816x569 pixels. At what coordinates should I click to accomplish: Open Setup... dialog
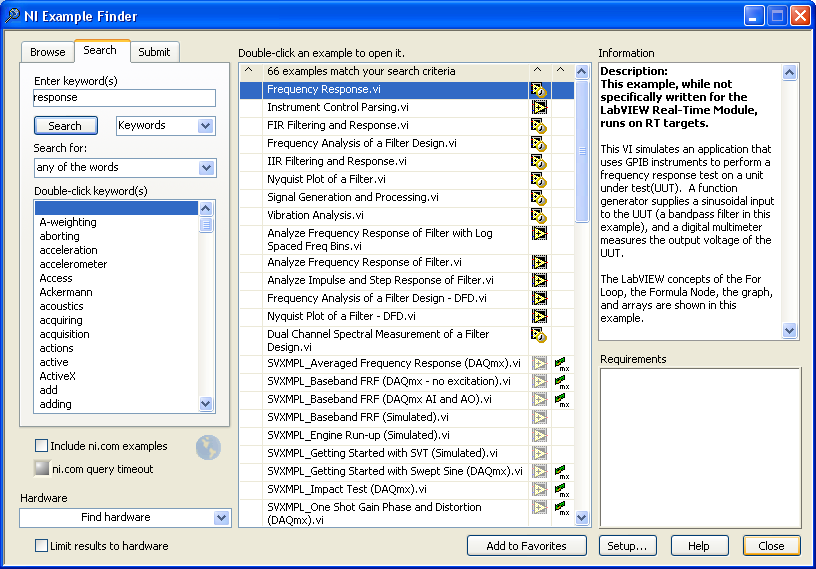pyautogui.click(x=627, y=546)
